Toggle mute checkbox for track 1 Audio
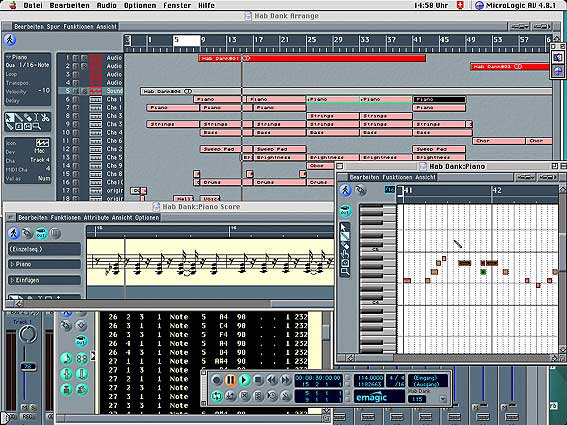 click(x=76, y=58)
